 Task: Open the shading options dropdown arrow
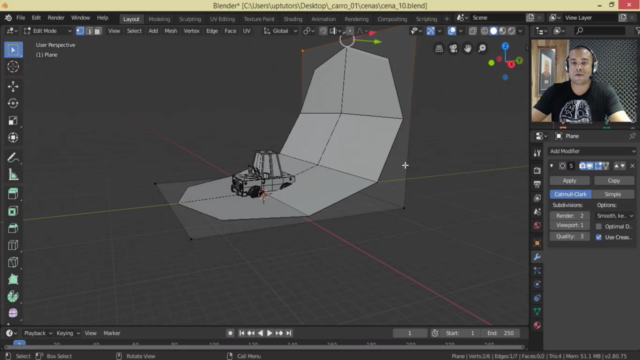coord(520,31)
